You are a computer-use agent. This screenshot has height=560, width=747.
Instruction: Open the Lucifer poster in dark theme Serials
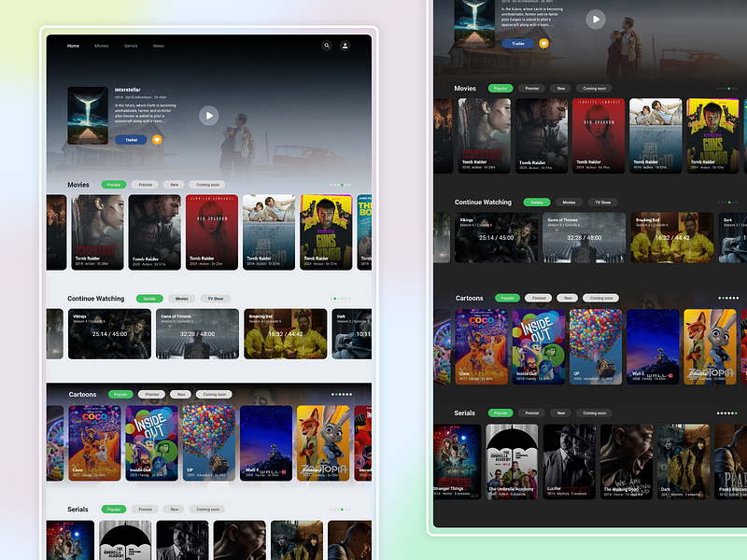click(x=569, y=462)
